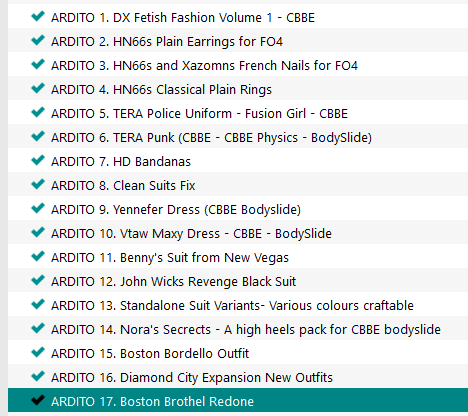Toggle checkmark beside ARDITO 4. Classical Plain Rings
This screenshot has height=416, width=468.
(x=38, y=88)
